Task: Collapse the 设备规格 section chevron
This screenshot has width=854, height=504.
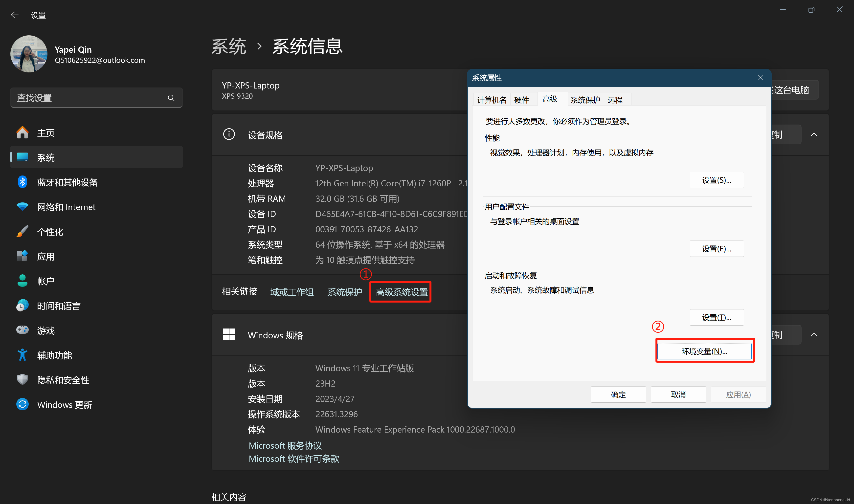Action: point(814,134)
